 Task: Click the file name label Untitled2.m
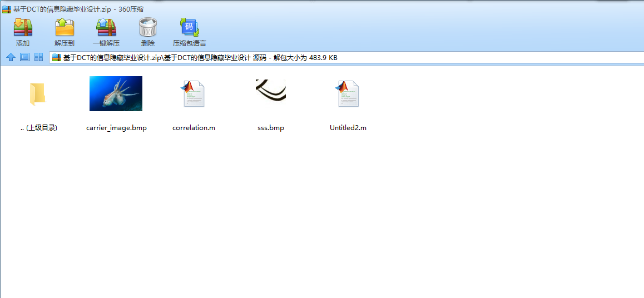(x=348, y=128)
